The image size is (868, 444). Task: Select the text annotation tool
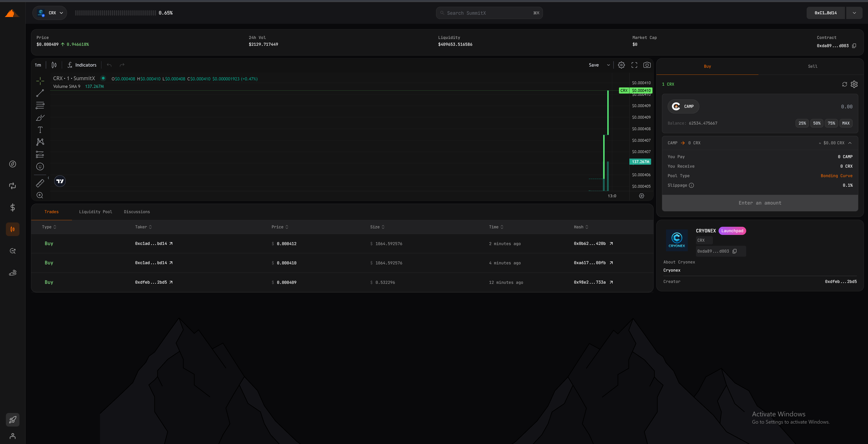tap(40, 130)
